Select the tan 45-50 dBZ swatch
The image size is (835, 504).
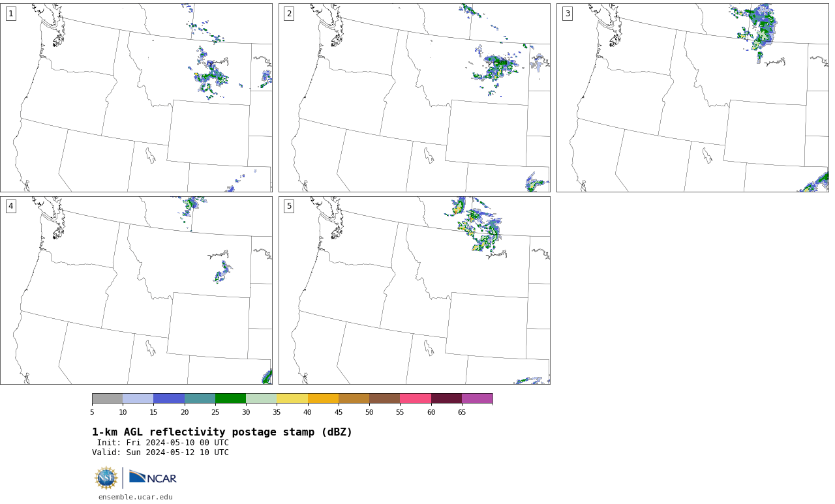tap(354, 398)
